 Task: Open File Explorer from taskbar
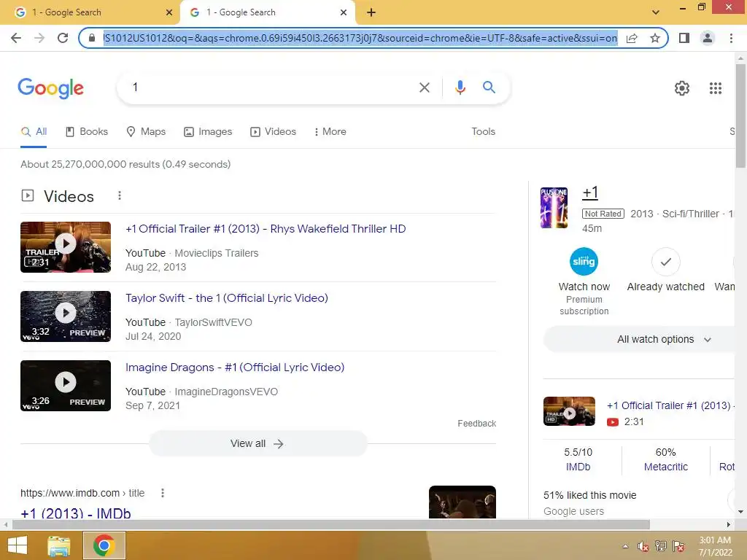tap(59, 545)
